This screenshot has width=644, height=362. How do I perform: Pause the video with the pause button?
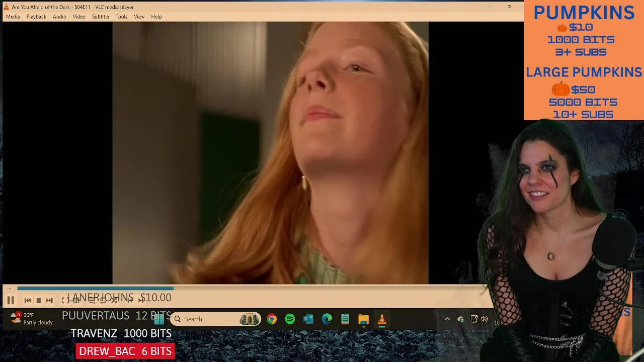coord(10,300)
